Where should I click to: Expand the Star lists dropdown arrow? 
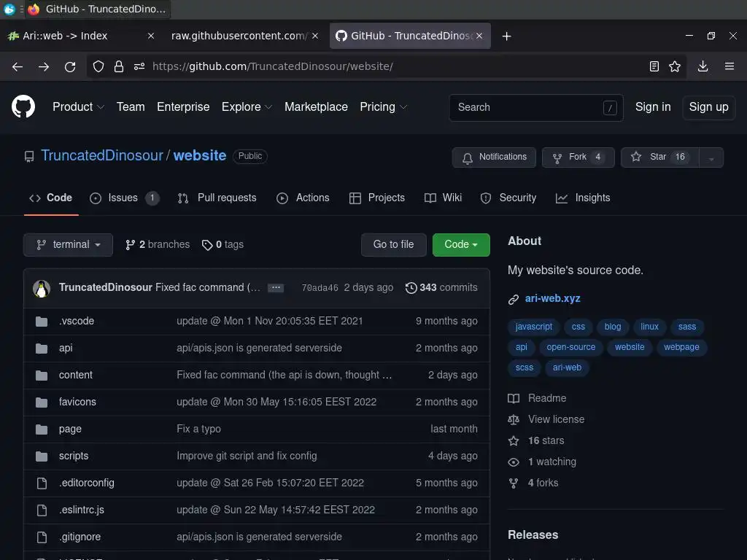click(x=711, y=157)
